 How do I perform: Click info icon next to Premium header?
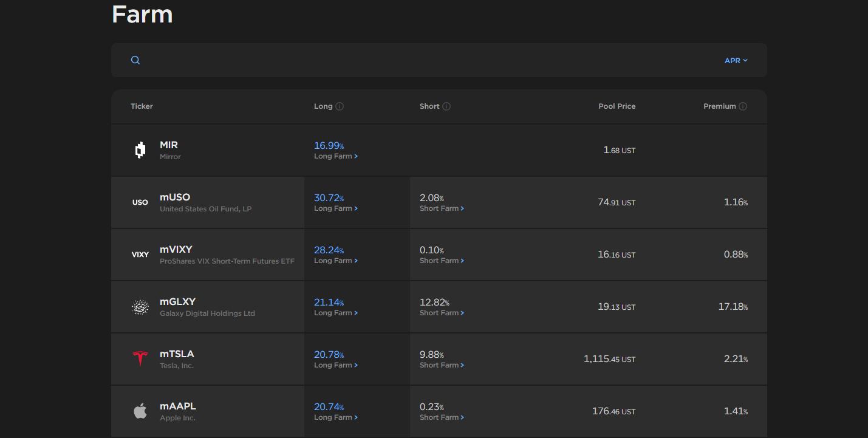[x=743, y=106]
